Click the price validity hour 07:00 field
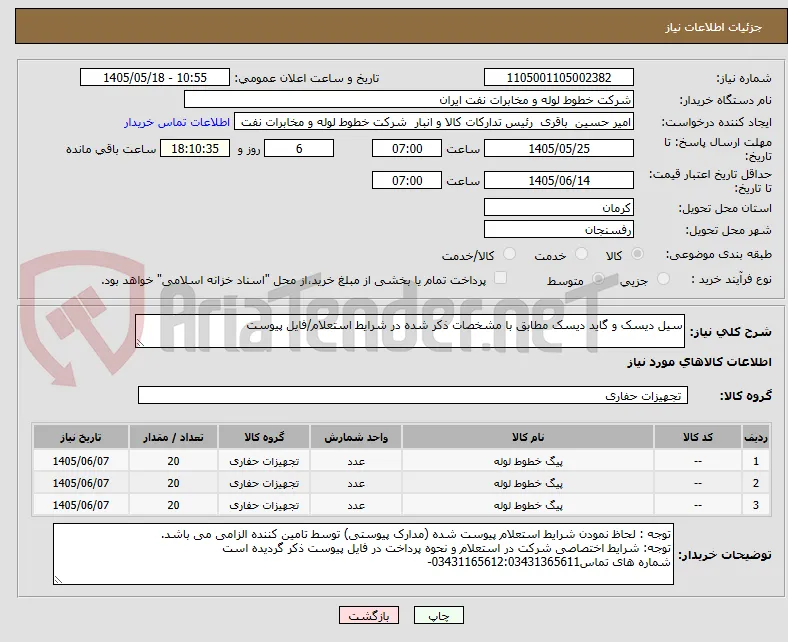Viewport: 788px width, 642px height. [x=407, y=180]
